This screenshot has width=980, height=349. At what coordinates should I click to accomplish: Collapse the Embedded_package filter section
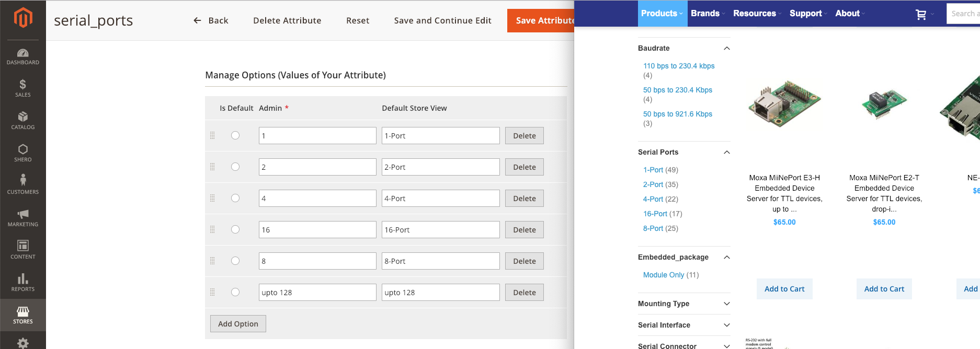[x=726, y=257]
